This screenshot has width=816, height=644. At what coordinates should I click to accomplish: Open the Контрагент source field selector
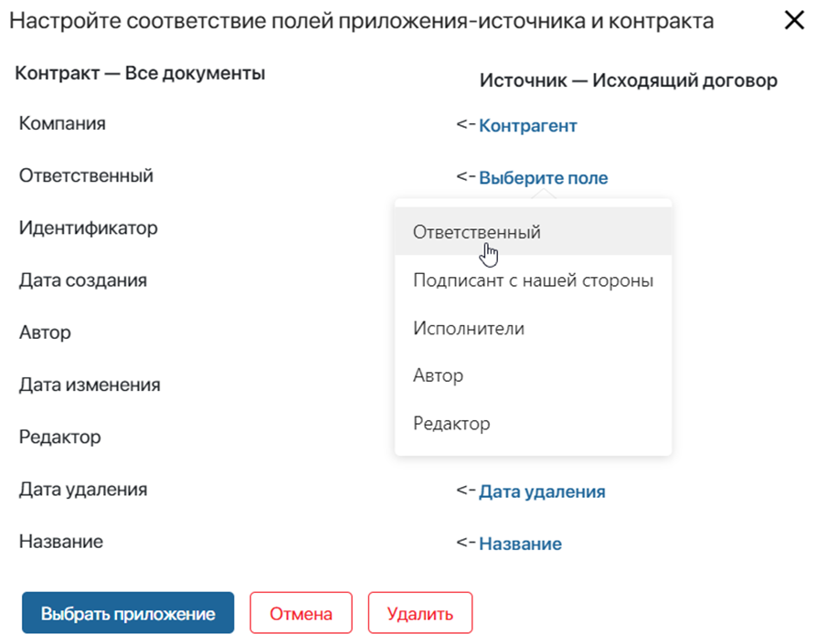click(527, 126)
